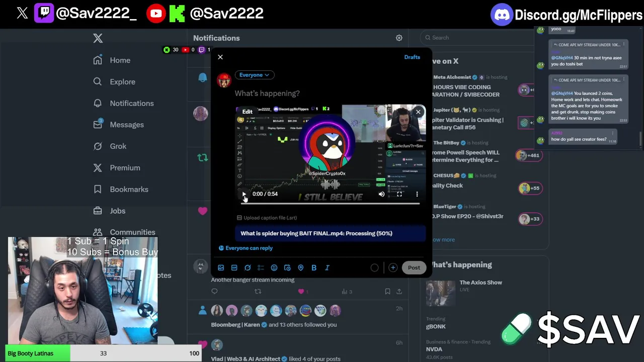Open Messages in the sidebar
The height and width of the screenshot is (362, 644).
point(118,125)
